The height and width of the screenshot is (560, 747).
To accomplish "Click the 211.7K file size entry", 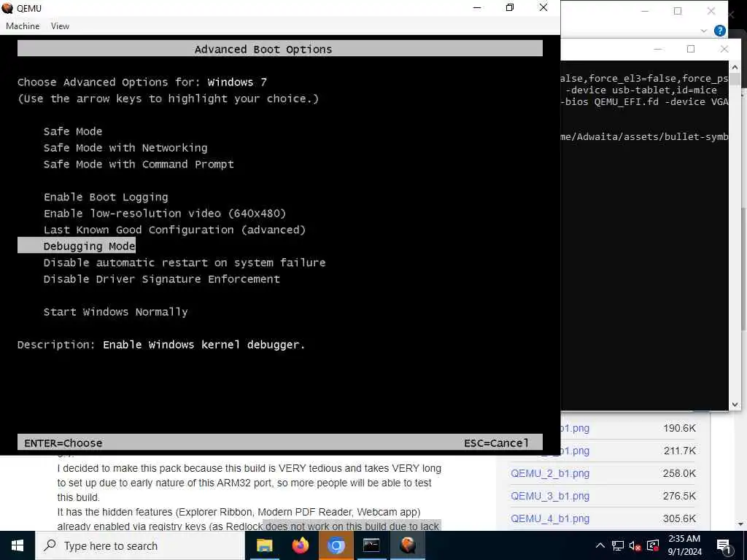I will [x=680, y=451].
